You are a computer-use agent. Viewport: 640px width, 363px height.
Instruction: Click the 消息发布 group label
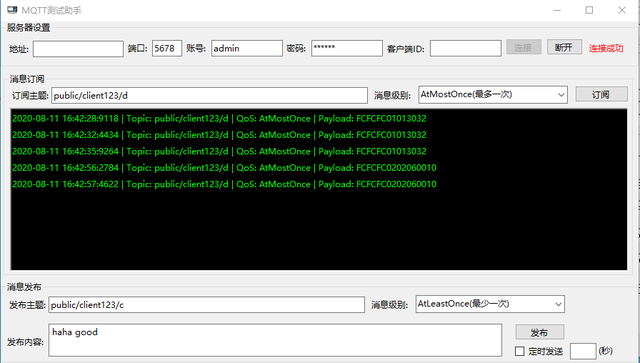pyautogui.click(x=24, y=287)
